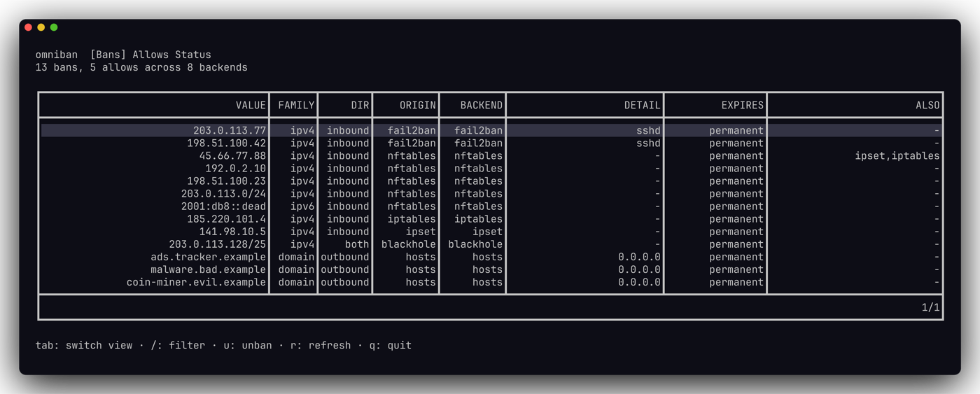Click the BACKEND column header
The image size is (980, 394).
tap(481, 105)
